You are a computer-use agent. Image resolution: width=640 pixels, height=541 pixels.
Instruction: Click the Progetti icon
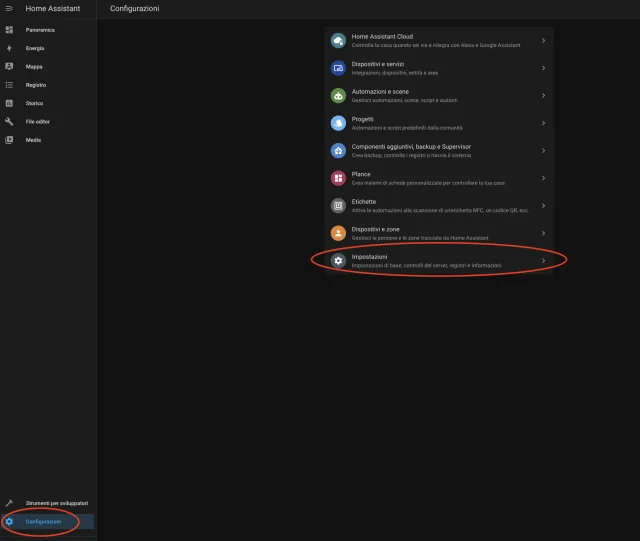click(x=338, y=123)
